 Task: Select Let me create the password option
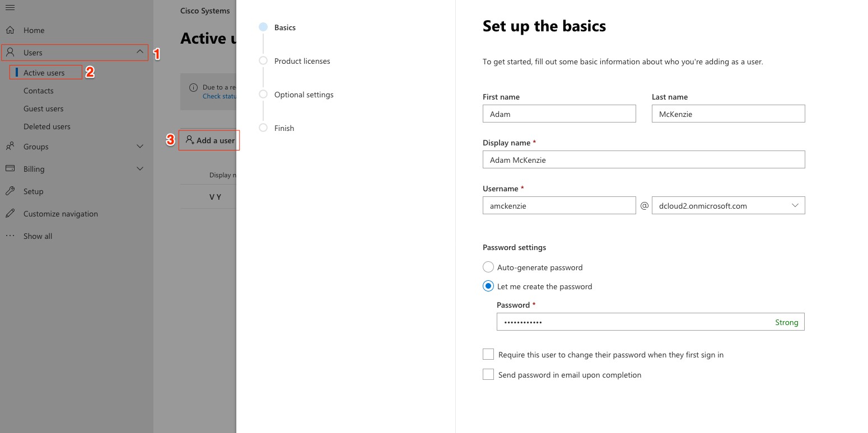(488, 286)
